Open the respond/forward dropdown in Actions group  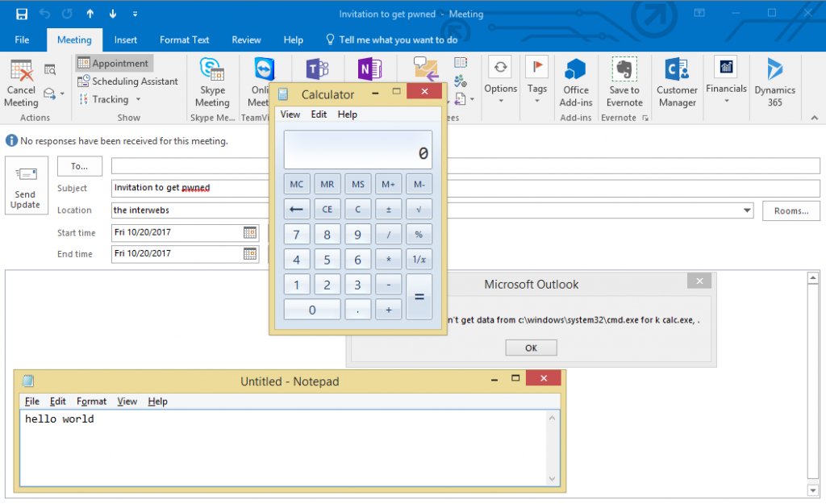[x=53, y=94]
